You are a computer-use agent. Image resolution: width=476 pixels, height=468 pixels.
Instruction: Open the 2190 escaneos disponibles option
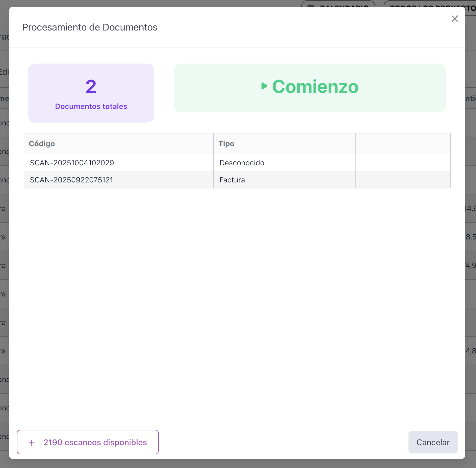[95, 442]
